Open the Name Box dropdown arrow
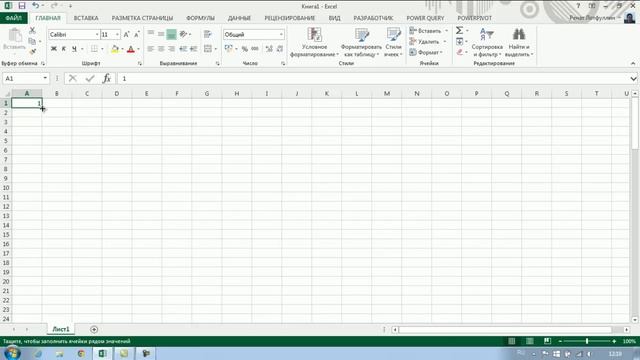This screenshot has width=640, height=360. [x=45, y=78]
